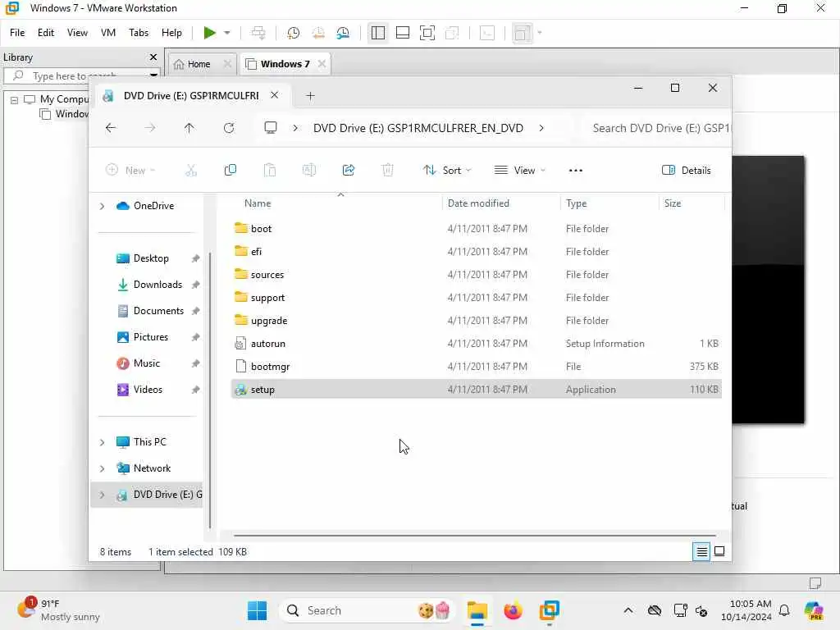Take a snapshot of the virtual machine
This screenshot has height=630, width=840.
293,33
